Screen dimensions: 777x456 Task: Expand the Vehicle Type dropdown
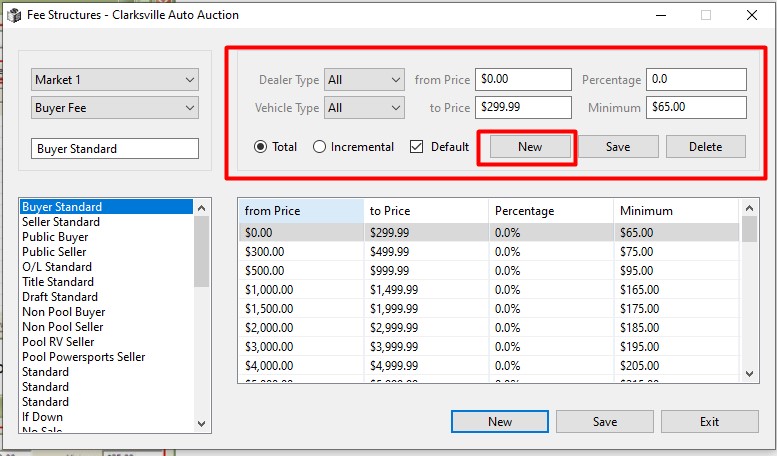point(364,108)
